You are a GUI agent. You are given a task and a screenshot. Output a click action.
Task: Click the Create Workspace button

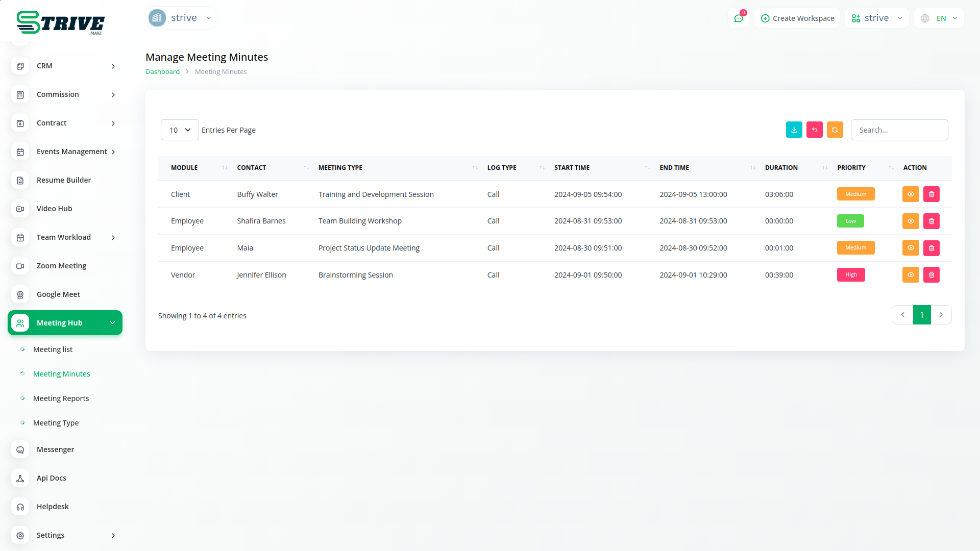[797, 18]
